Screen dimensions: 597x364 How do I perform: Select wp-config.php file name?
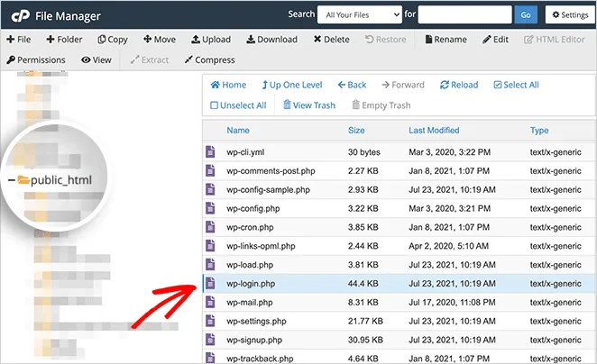click(x=253, y=209)
